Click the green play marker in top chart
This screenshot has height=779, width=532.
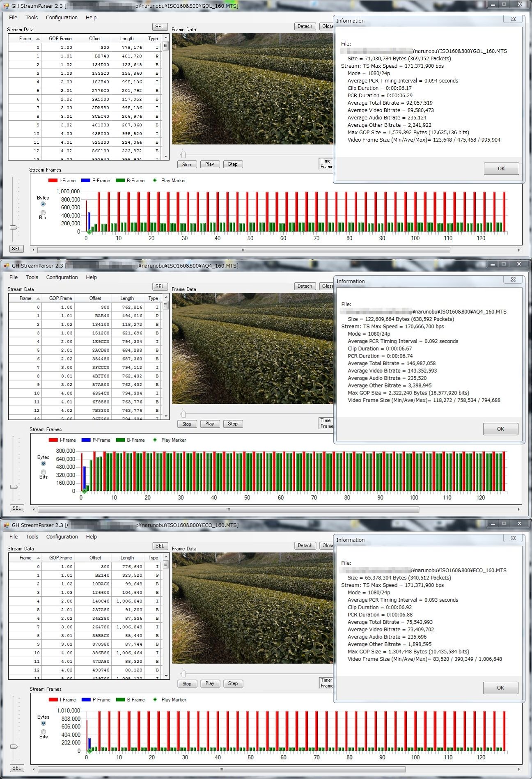[89, 232]
